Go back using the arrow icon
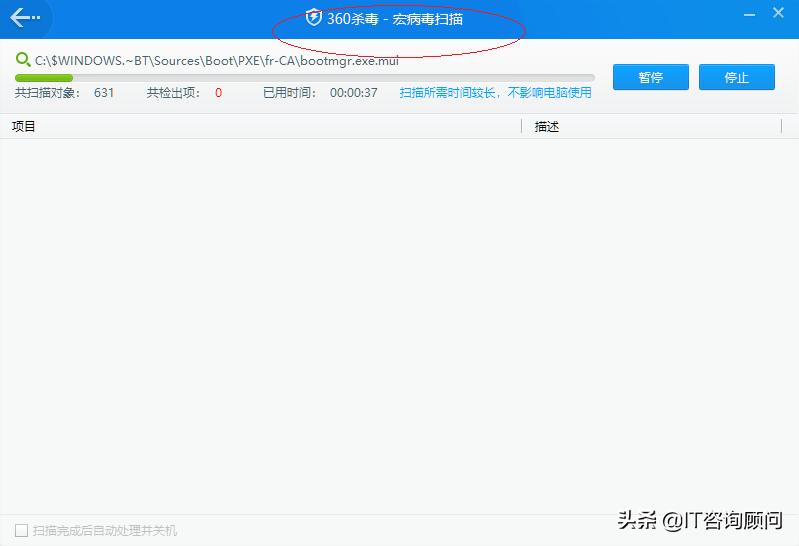Screen dimensions: 799x546 coord(24,18)
